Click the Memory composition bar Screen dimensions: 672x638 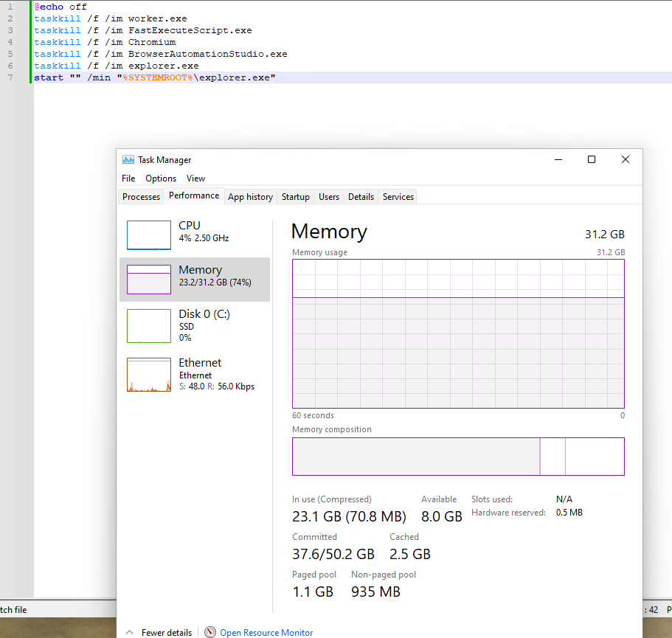pyautogui.click(x=458, y=457)
